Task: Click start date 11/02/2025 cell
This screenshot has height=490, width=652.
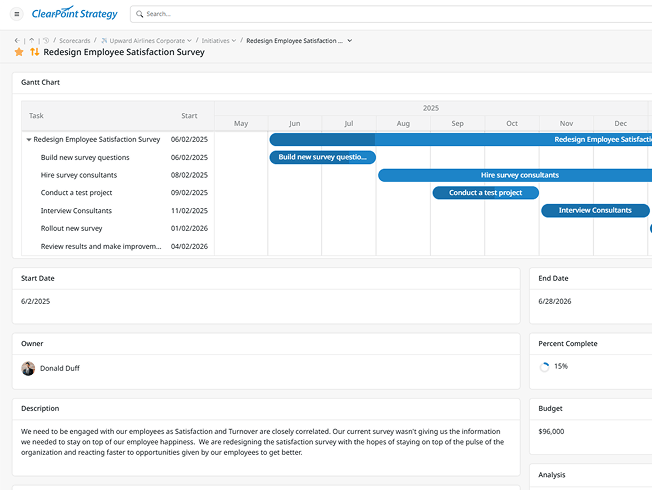Action: point(189,211)
